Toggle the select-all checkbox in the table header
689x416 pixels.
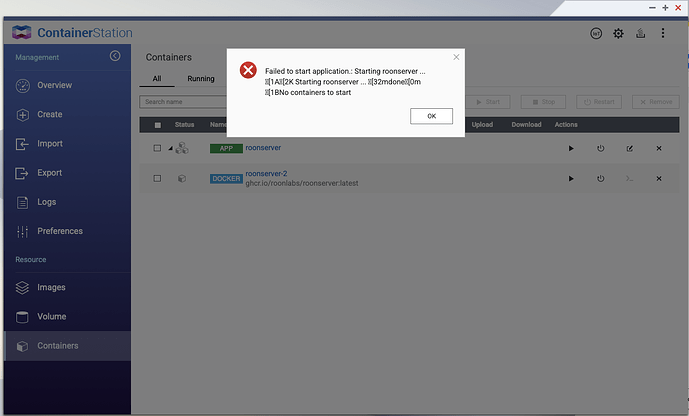tap(158, 125)
